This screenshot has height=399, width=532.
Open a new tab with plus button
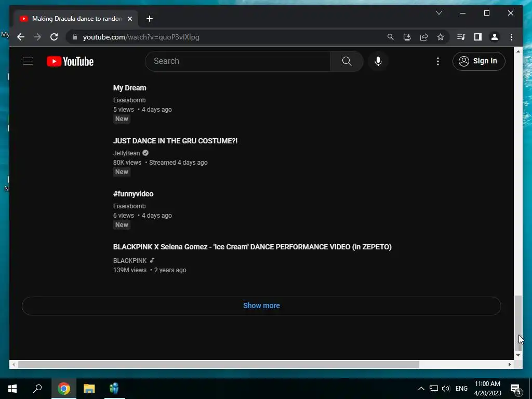(150, 19)
